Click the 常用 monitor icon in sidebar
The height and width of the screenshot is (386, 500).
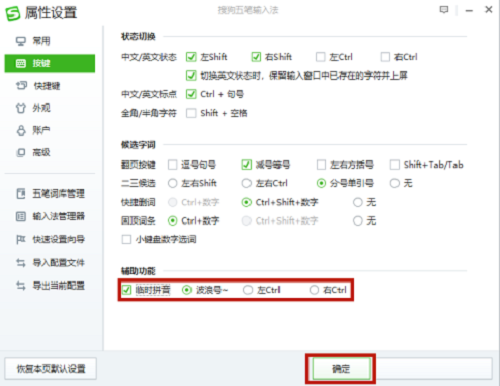pos(21,41)
